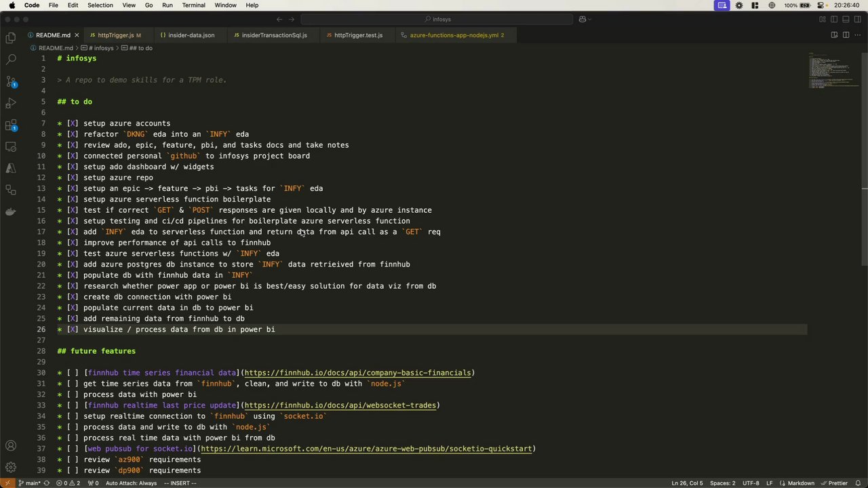Viewport: 868px width, 488px height.
Task: Open the Terminal menu in menu bar
Action: [x=193, y=5]
